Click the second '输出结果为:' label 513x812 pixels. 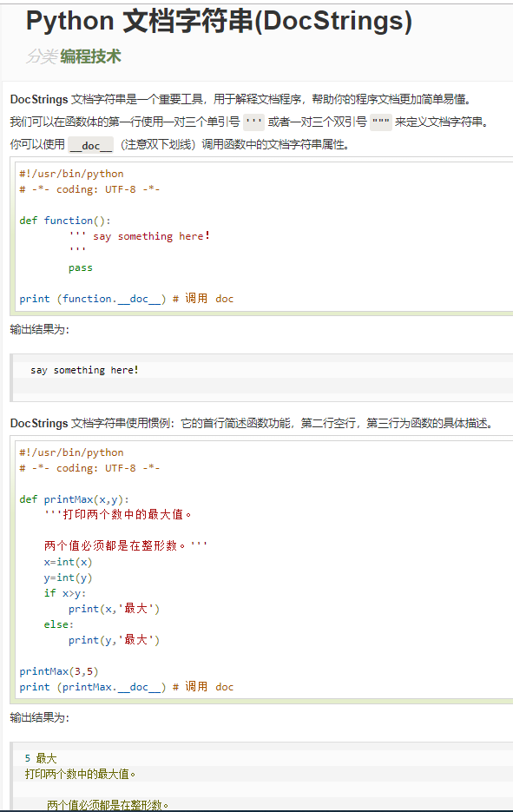39,717
